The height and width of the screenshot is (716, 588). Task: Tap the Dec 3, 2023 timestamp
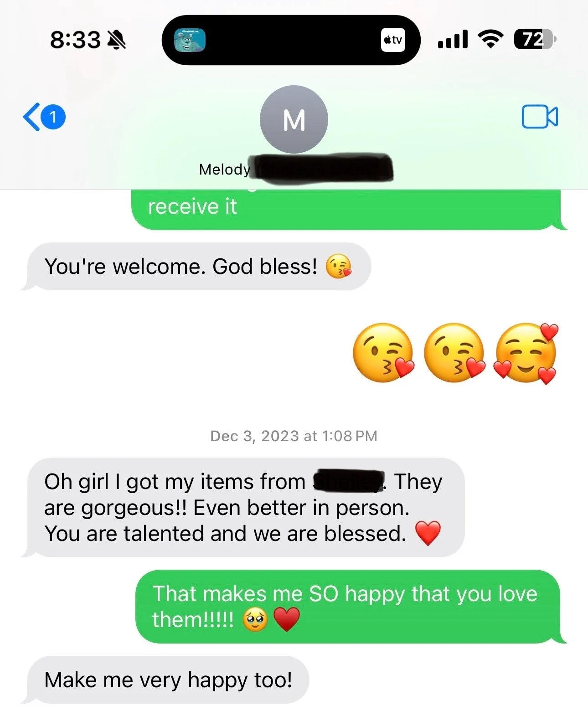(x=294, y=436)
